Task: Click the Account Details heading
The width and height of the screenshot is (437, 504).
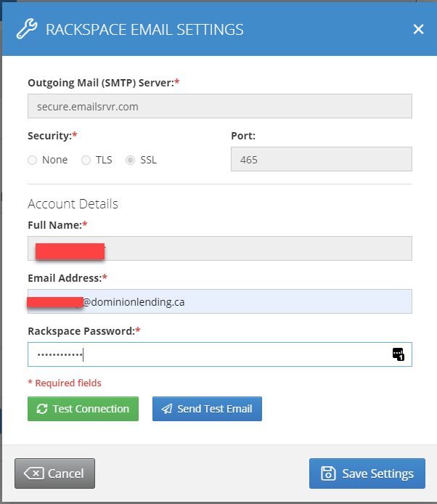Action: 73,204
